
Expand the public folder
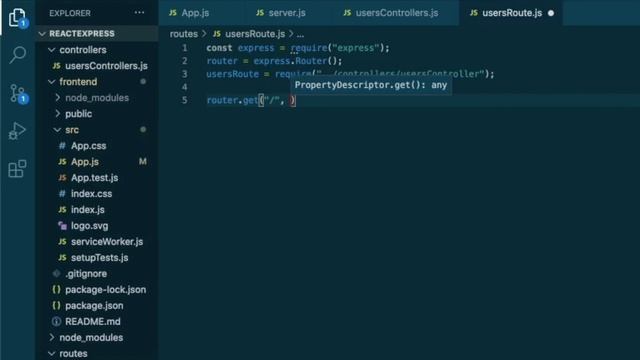[58, 113]
